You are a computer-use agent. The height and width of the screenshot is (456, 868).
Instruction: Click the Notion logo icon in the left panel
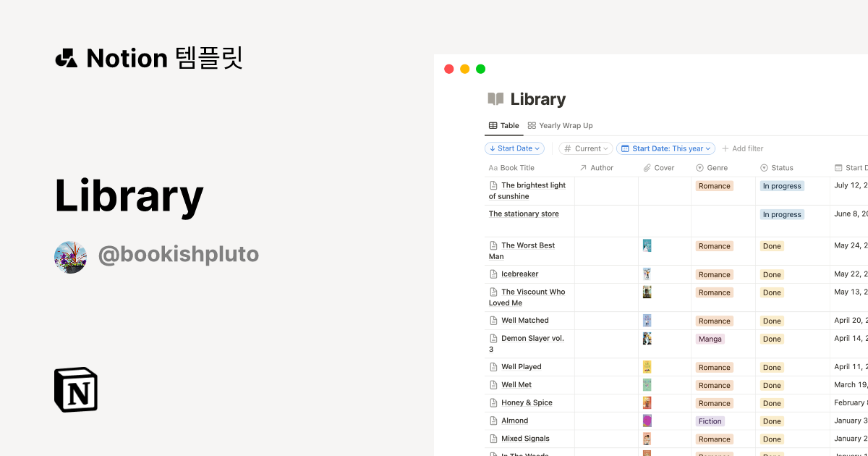(76, 389)
